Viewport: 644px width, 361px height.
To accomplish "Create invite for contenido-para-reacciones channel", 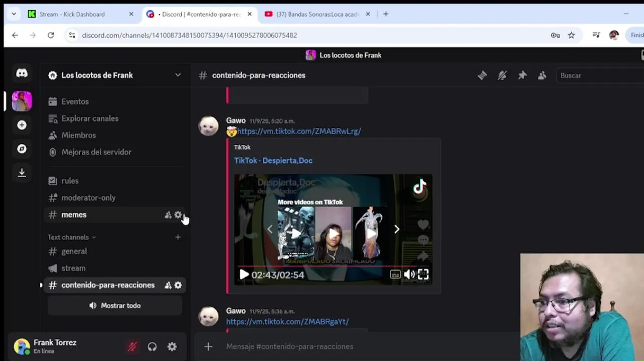I will [168, 285].
